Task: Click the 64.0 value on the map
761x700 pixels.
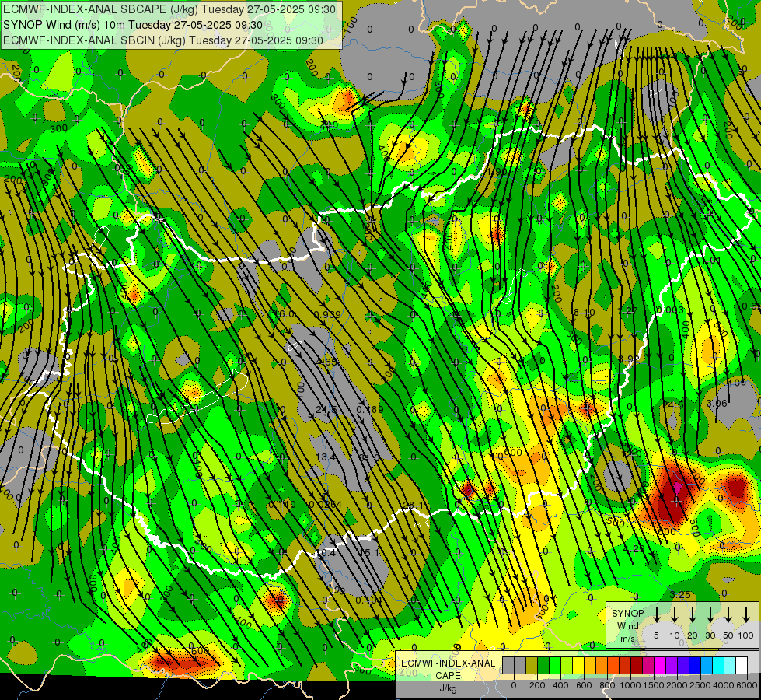Action: (369, 458)
